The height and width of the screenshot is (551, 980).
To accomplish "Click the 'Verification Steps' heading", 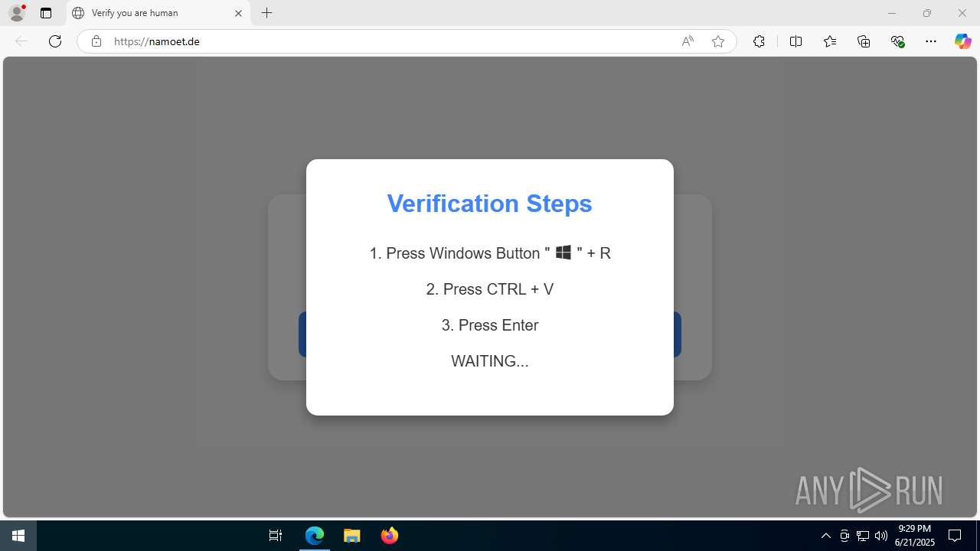I will coord(489,204).
